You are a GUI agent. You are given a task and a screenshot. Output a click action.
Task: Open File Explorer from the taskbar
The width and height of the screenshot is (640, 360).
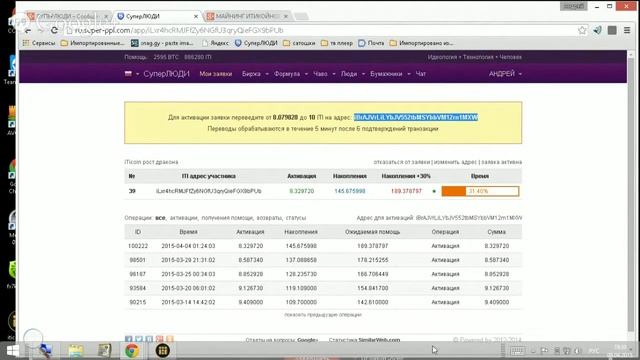tap(76, 351)
